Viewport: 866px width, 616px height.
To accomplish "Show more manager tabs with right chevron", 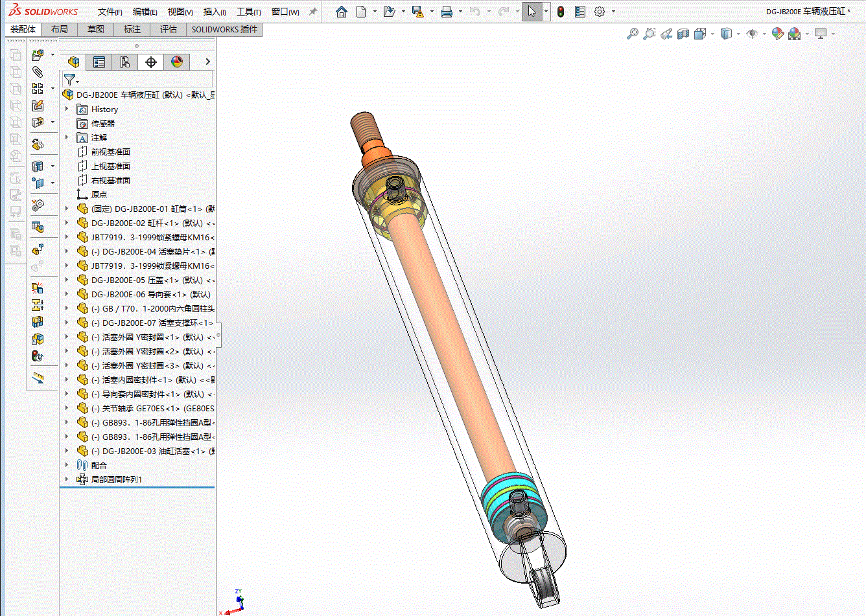I will (207, 62).
